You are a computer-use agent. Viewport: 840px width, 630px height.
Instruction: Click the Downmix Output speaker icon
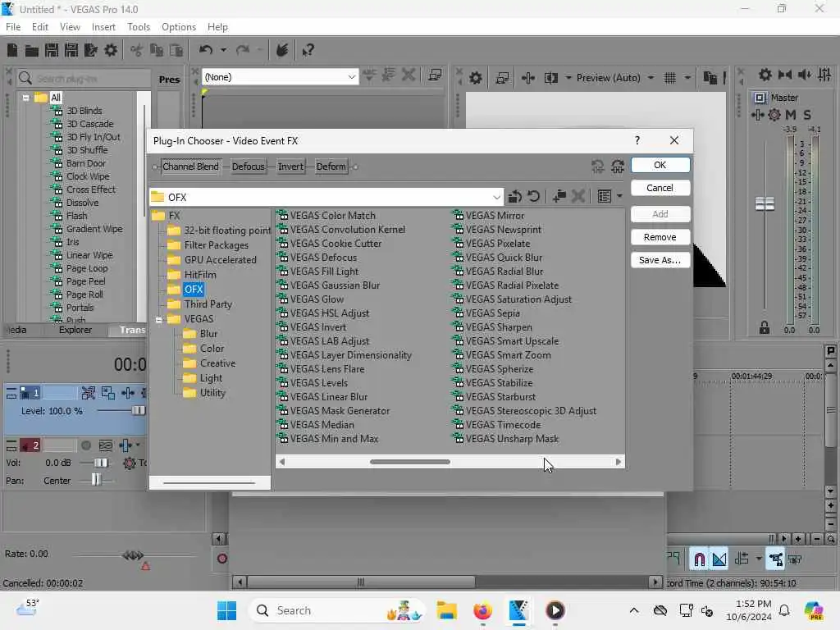(x=785, y=75)
